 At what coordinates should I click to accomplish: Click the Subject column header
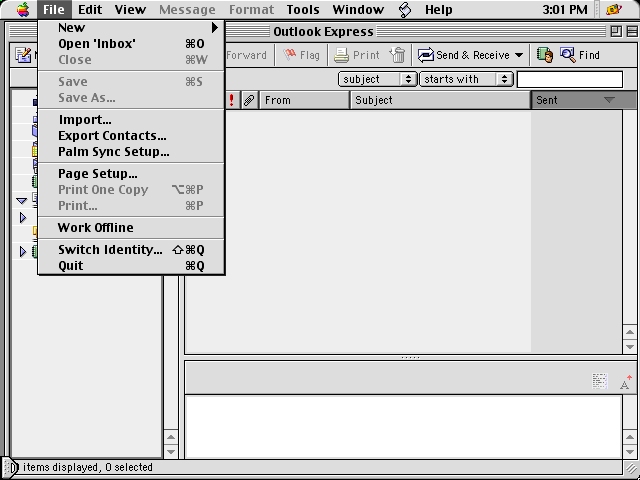(440, 100)
